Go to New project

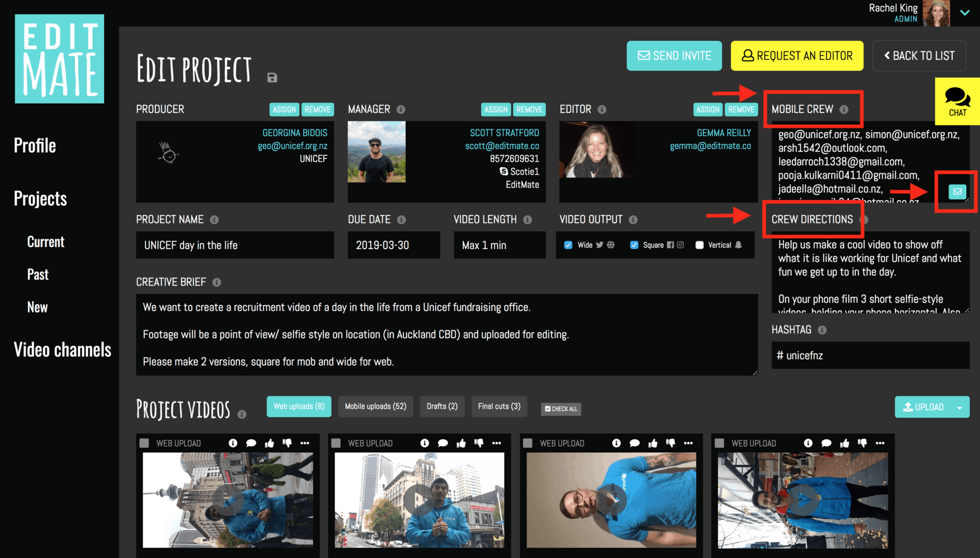(x=38, y=307)
